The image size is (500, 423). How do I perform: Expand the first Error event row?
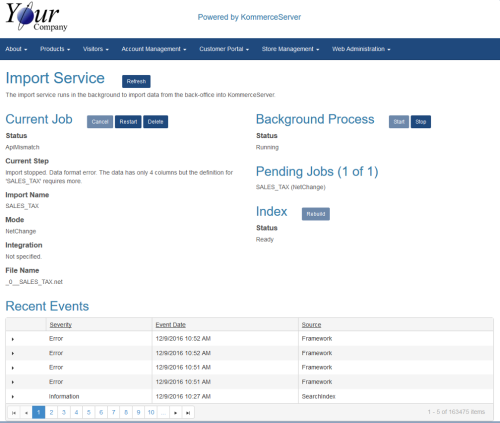click(13, 339)
